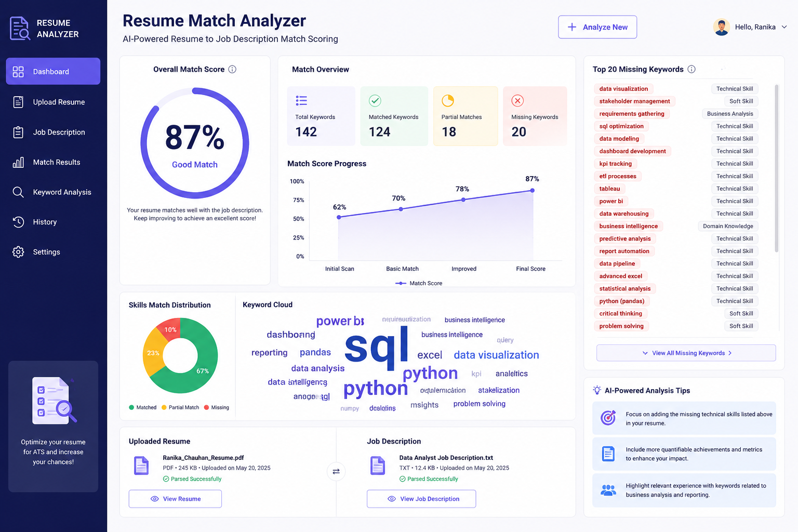Screen dimensions: 798x532
Task: Click the Resume Analyzer logo icon
Action: [20, 29]
